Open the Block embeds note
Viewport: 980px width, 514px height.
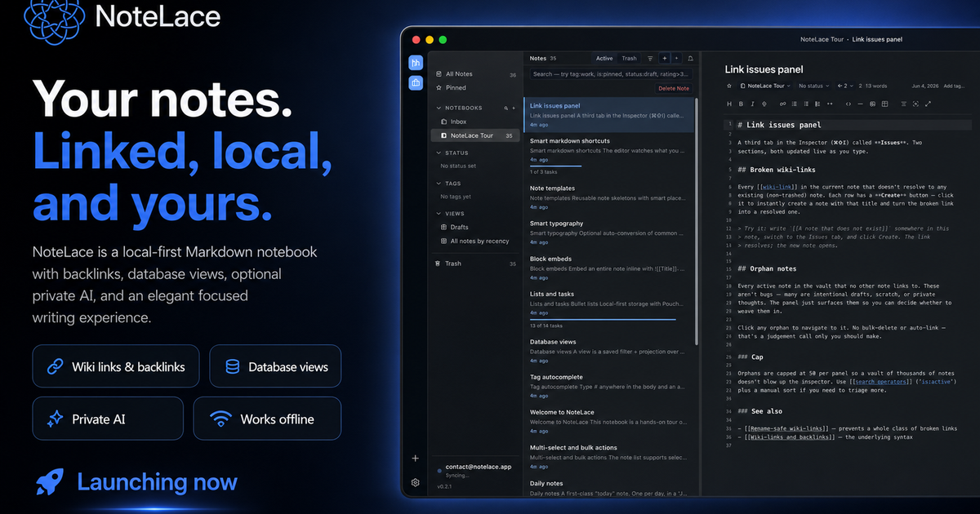tap(610, 267)
